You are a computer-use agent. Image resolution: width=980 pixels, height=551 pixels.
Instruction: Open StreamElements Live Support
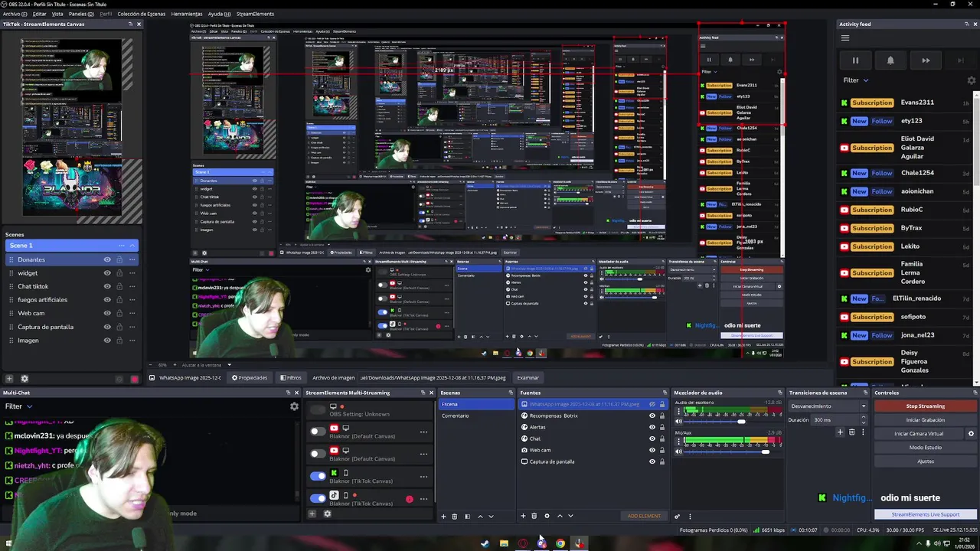click(926, 514)
